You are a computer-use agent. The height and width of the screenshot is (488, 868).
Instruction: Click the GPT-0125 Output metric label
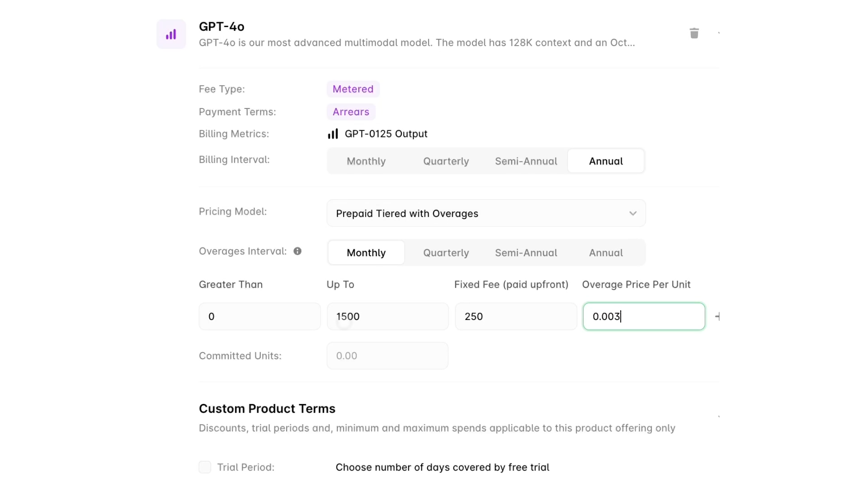pyautogui.click(x=386, y=134)
